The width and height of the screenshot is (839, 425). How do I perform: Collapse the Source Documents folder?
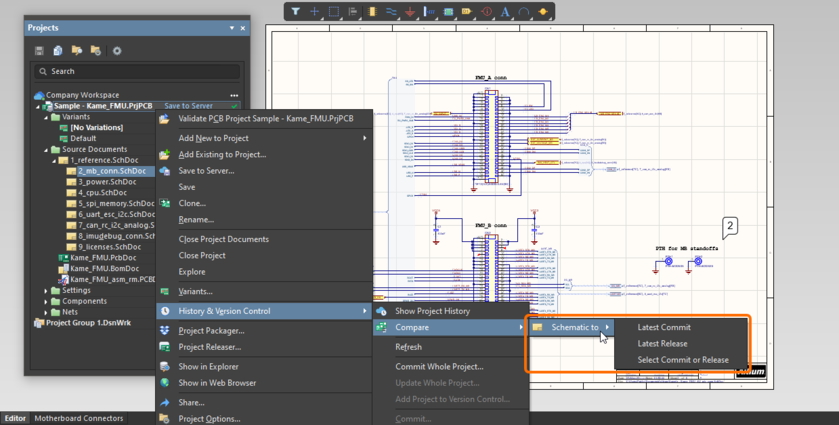46,150
